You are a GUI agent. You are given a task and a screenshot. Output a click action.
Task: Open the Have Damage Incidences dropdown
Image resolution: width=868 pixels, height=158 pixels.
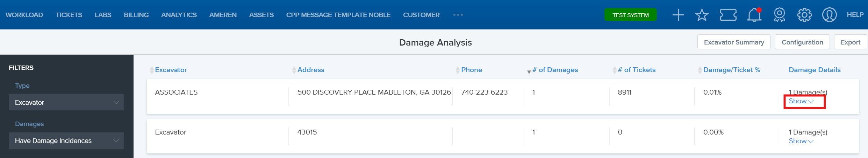[x=66, y=140]
